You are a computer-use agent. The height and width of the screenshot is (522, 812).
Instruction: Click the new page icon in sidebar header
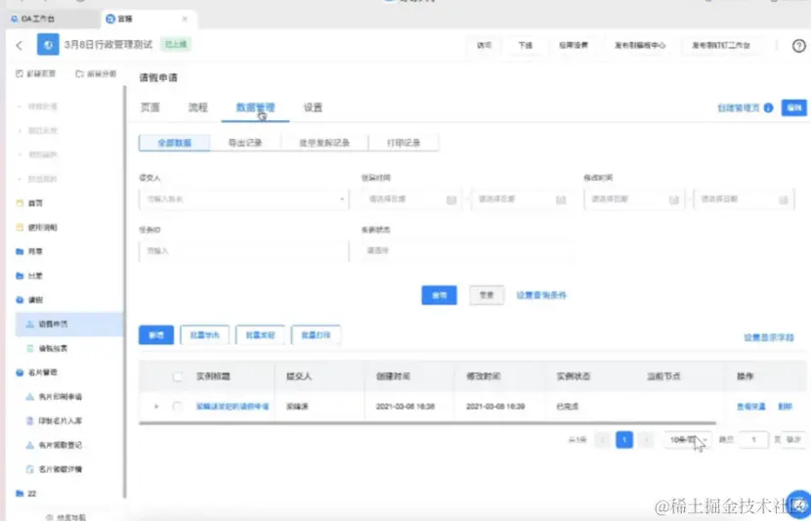tap(20, 74)
